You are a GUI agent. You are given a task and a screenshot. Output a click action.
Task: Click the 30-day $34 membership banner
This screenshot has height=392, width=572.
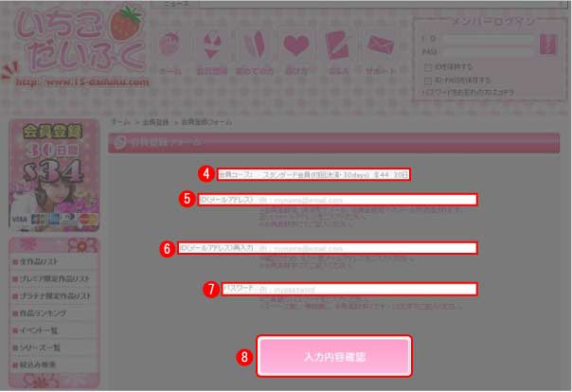[54, 176]
